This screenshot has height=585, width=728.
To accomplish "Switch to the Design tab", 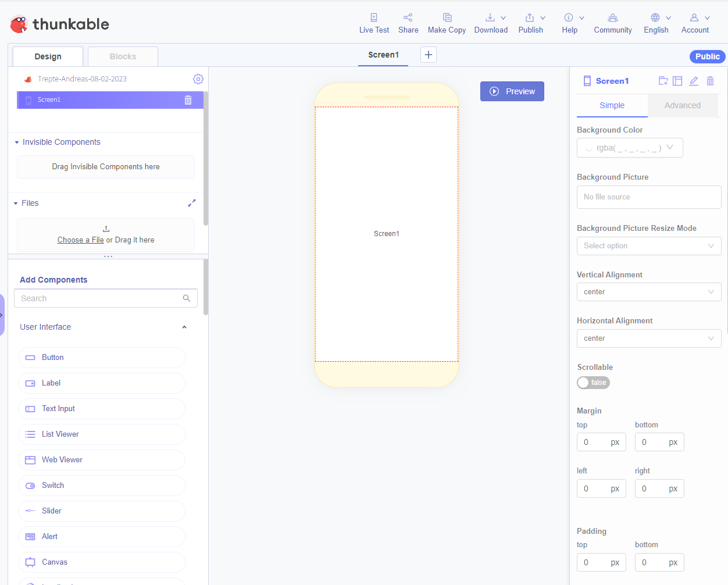I will (48, 56).
